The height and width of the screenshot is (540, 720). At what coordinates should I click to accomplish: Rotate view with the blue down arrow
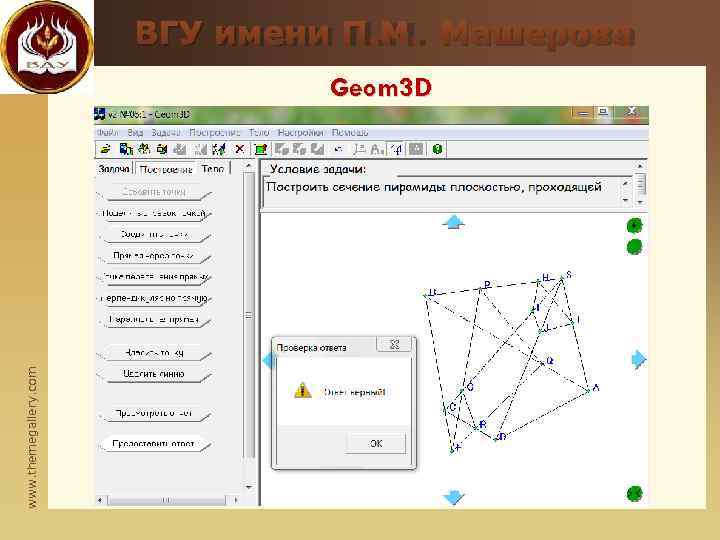[454, 497]
